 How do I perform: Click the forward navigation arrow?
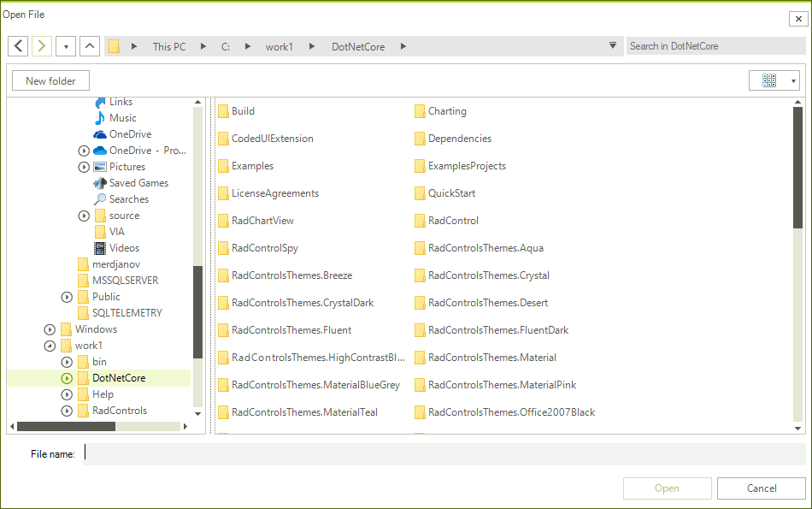[x=41, y=45]
